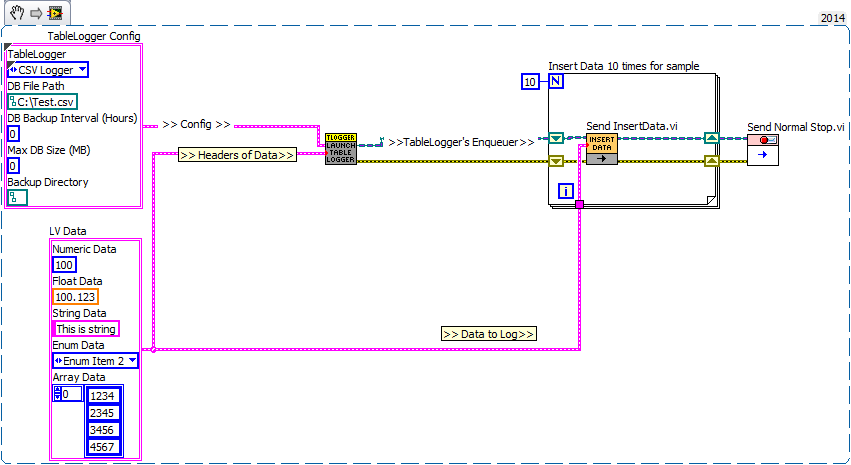
Task: Select the Send InsertData.vi node
Action: click(601, 148)
